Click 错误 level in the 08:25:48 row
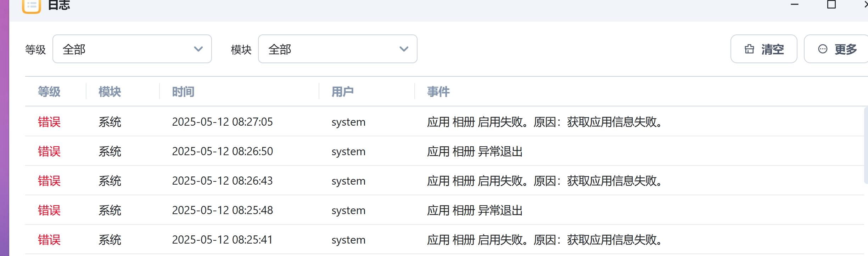 click(x=49, y=210)
